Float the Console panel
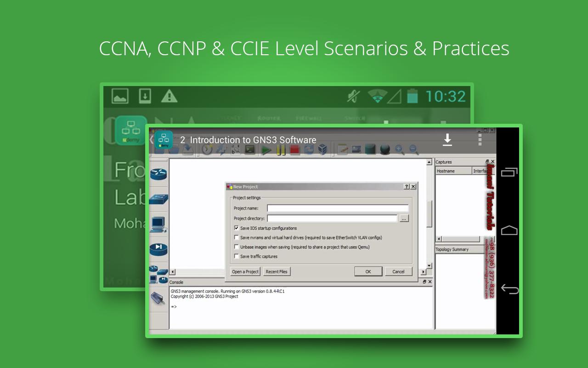Screen dimensions: 588x368 pos(424,282)
